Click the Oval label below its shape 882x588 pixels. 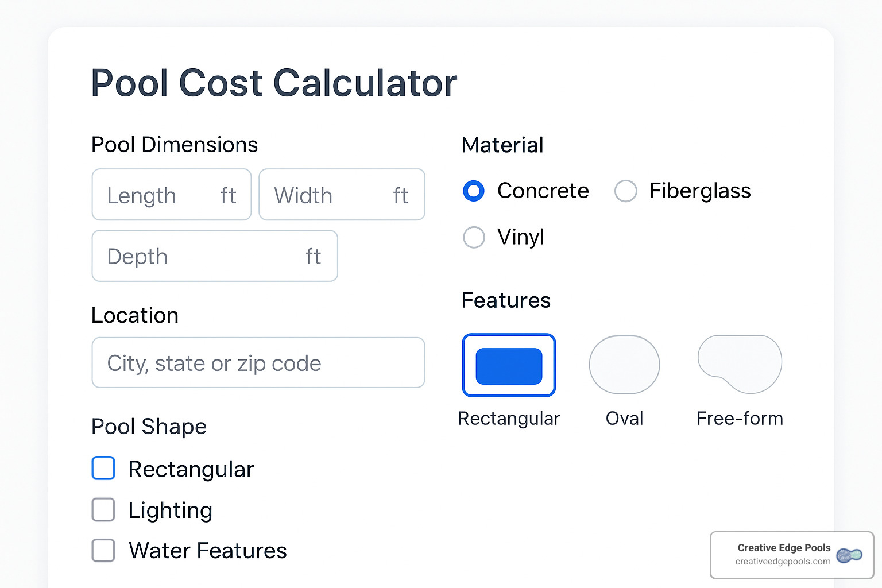[624, 418]
